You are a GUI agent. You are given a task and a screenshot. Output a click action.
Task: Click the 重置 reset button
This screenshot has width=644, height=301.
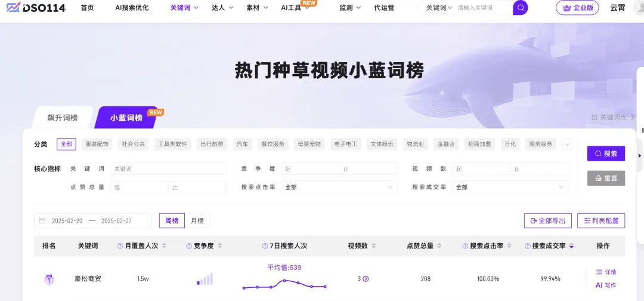coord(606,178)
